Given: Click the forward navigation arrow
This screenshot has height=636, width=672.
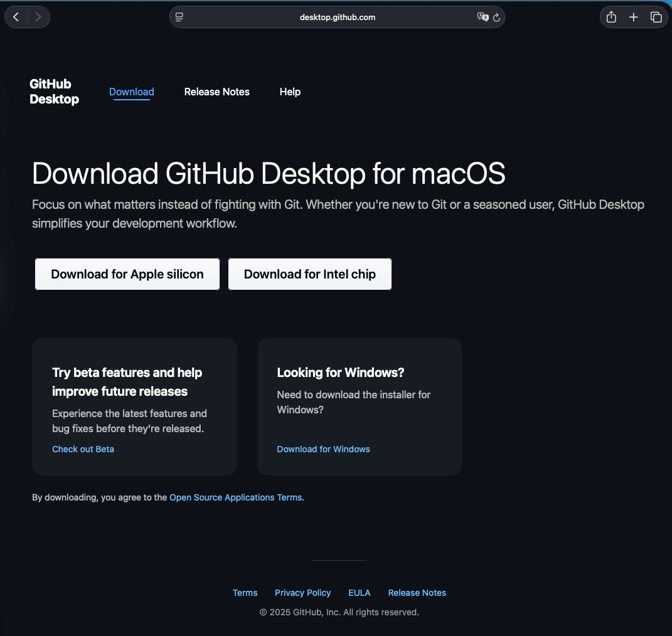Looking at the screenshot, I should pos(38,17).
